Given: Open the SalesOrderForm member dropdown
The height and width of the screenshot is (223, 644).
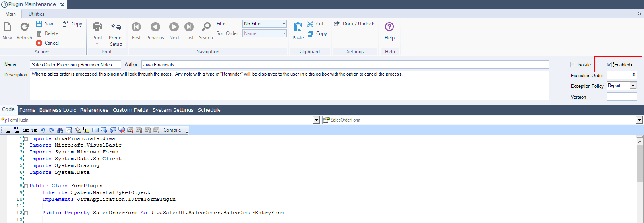Looking at the screenshot, I should point(639,120).
